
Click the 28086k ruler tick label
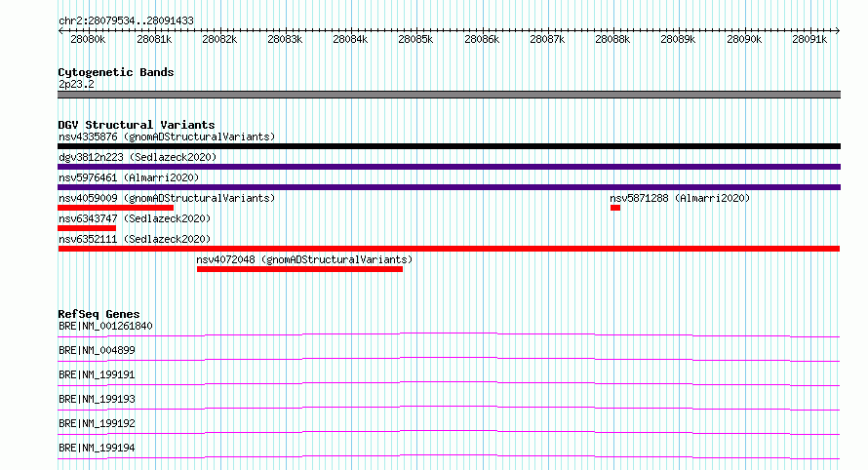[x=482, y=39]
